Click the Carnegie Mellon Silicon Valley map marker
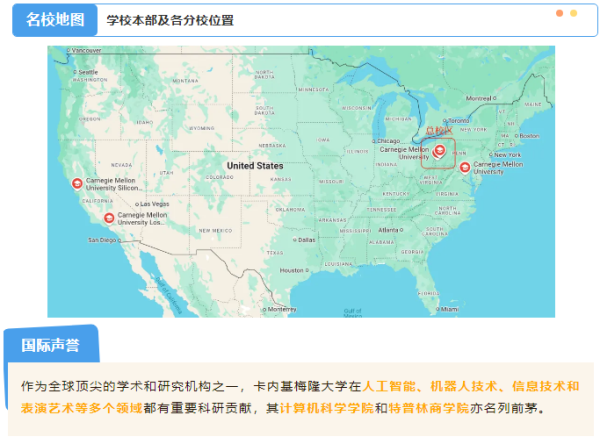 [x=76, y=183]
